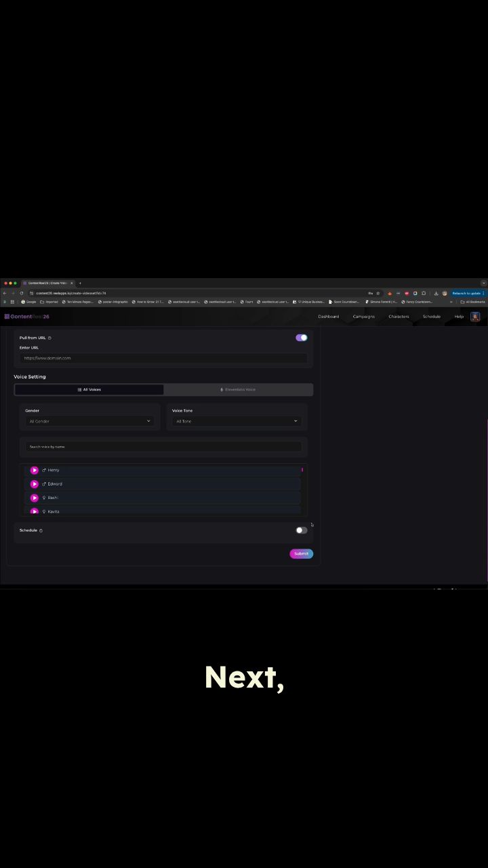Disable the Pull from URL toggle
488x868 pixels.
click(x=302, y=338)
